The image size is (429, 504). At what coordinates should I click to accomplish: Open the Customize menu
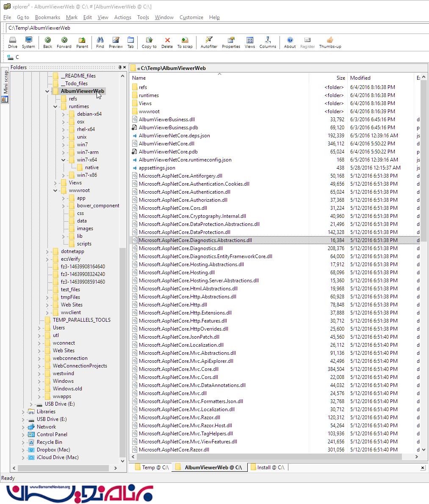click(x=191, y=17)
